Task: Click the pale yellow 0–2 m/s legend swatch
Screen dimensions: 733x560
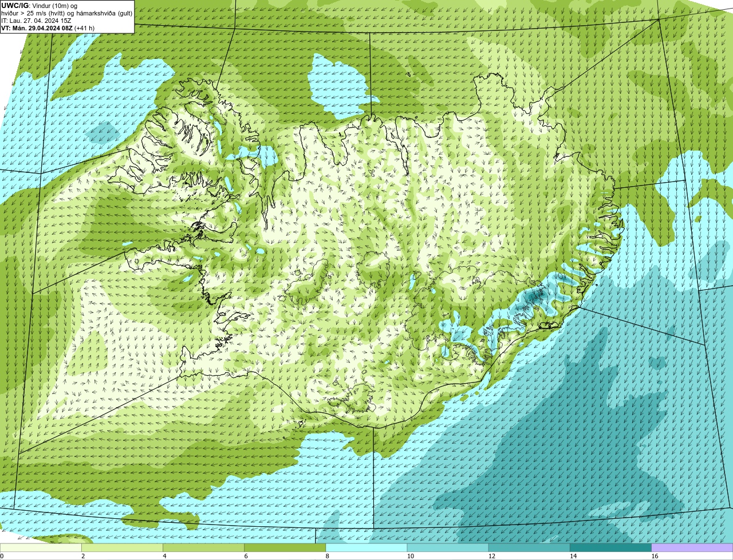Action: [x=41, y=547]
